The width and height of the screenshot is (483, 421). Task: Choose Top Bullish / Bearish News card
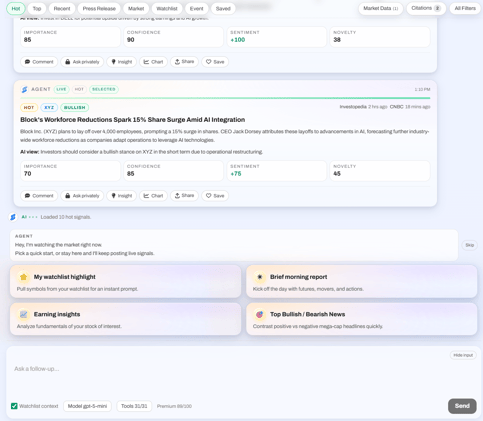pyautogui.click(x=362, y=319)
